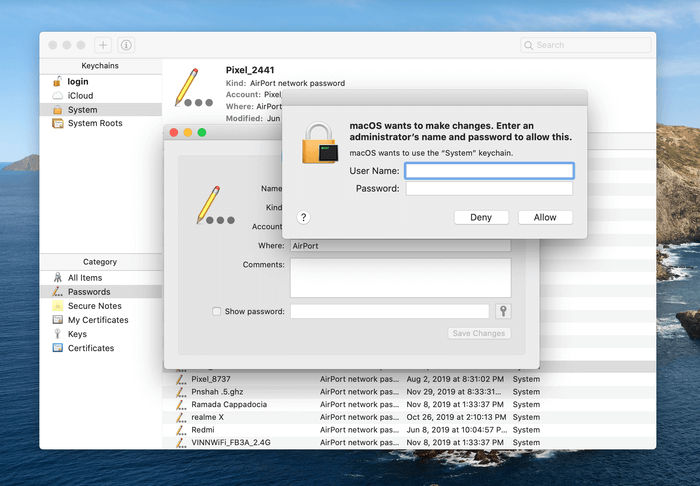Click the Deny button
Image resolution: width=700 pixels, height=486 pixels.
481,217
